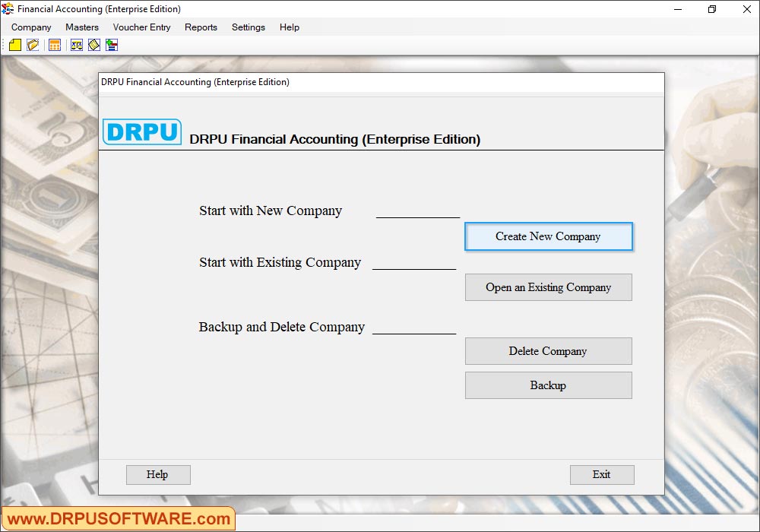The height and width of the screenshot is (532, 760).
Task: Click the Delete Company button
Action: pos(548,351)
